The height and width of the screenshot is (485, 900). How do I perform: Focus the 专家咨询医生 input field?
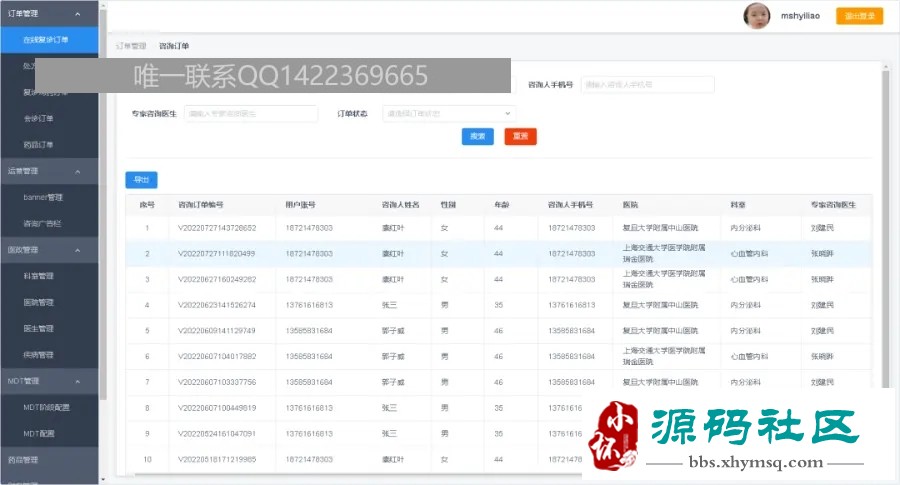tap(251, 114)
